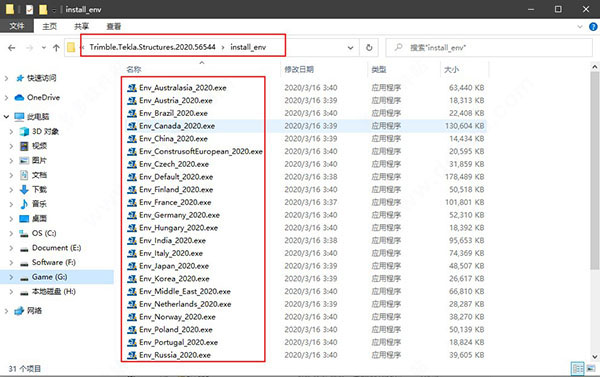The width and height of the screenshot is (600, 377).
Task: Open the 下载 folder in sidebar
Action: click(x=39, y=189)
